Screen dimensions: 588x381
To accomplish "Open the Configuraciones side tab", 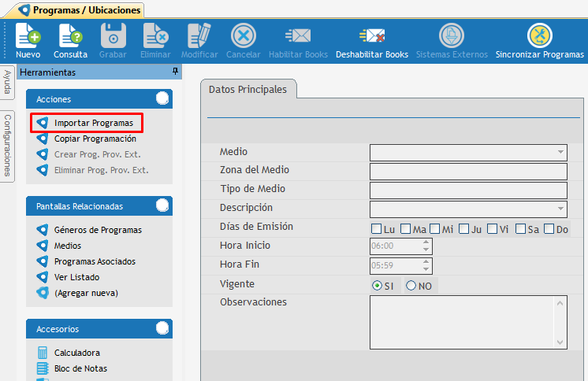I will click(7, 146).
